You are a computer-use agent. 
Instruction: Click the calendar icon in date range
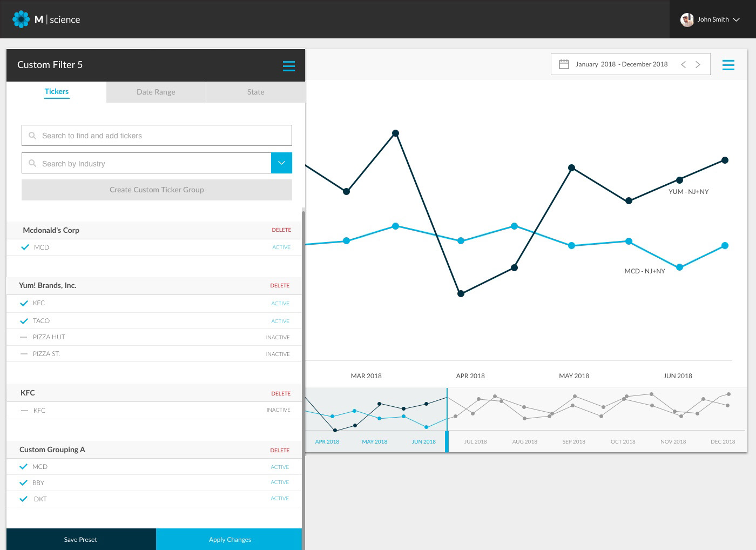[564, 64]
